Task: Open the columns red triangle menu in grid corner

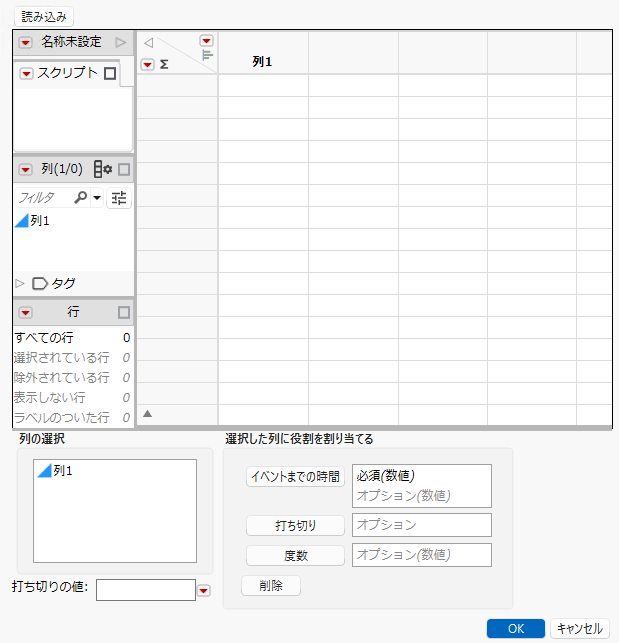Action: pos(206,41)
